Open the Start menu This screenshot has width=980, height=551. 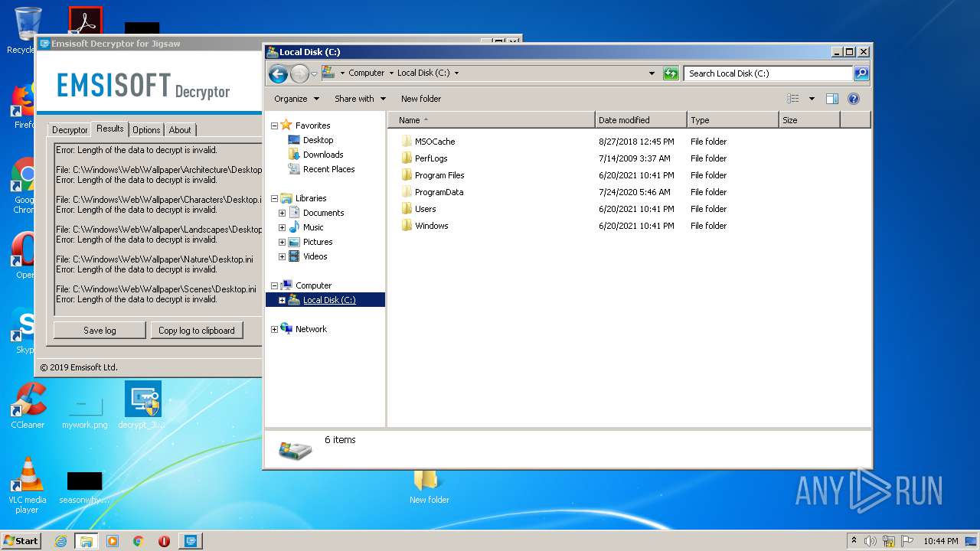pyautogui.click(x=21, y=541)
